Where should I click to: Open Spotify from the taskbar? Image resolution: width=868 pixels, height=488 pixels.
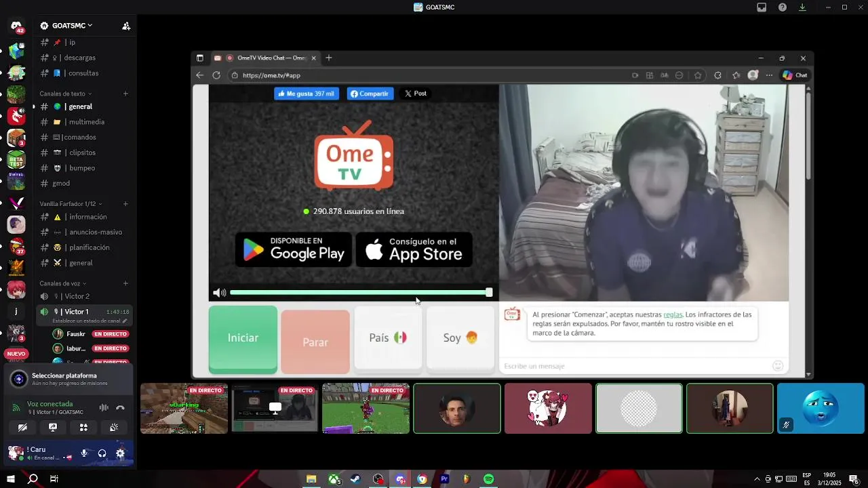[489, 479]
